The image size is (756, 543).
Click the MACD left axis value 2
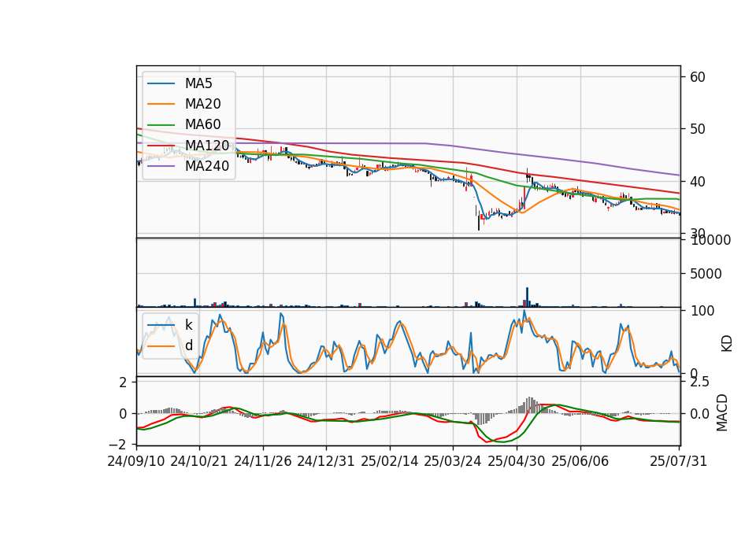point(123,382)
